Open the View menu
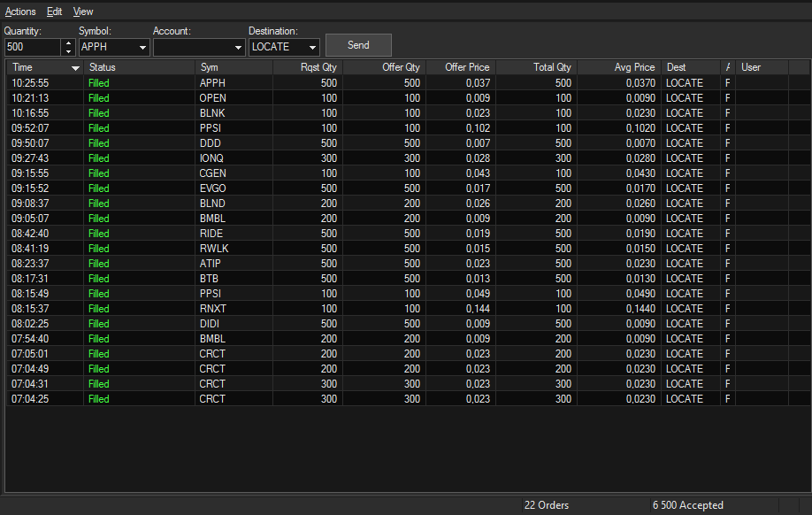Viewport: 812px width, 515px height. (83, 12)
